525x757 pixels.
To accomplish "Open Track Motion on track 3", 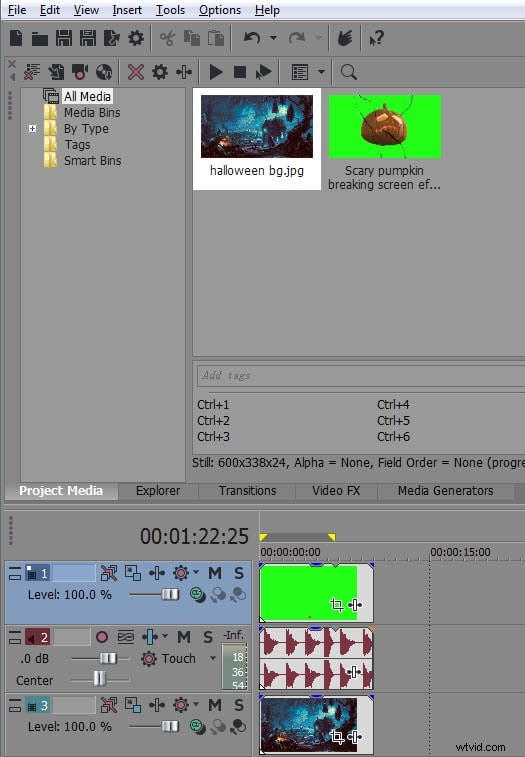I will pyautogui.click(x=133, y=705).
